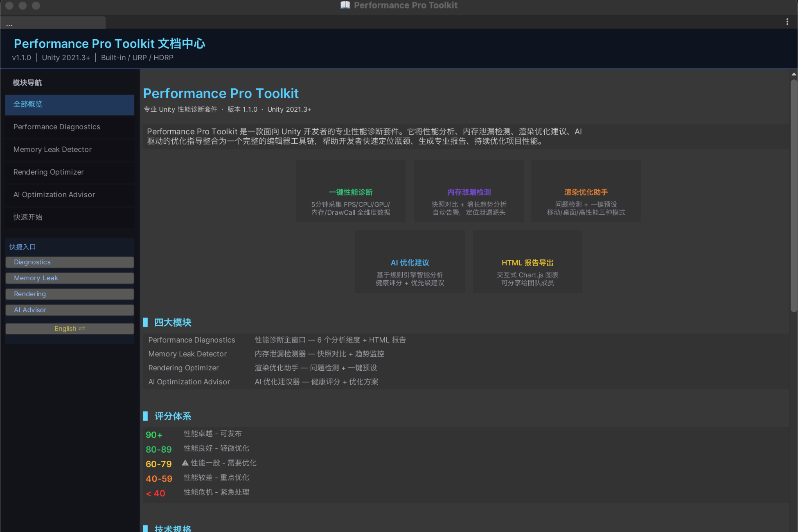Click the Memory Leak quick-access button

[70, 278]
